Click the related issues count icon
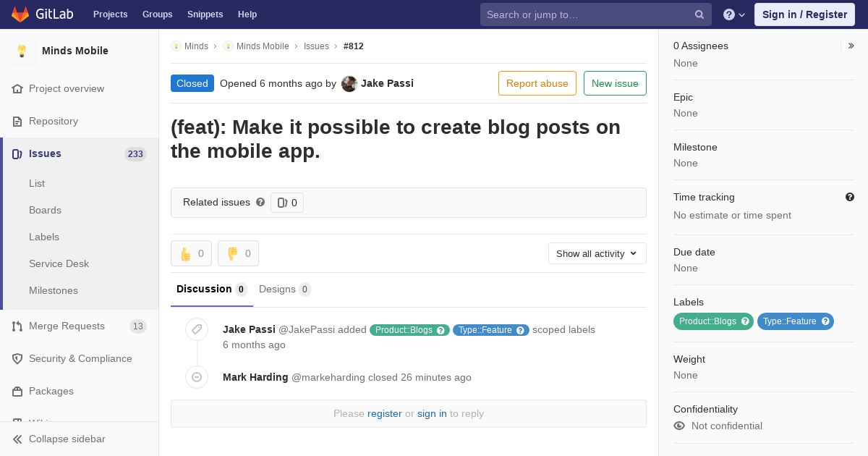Viewport: 868px width, 456px height. 283,203
